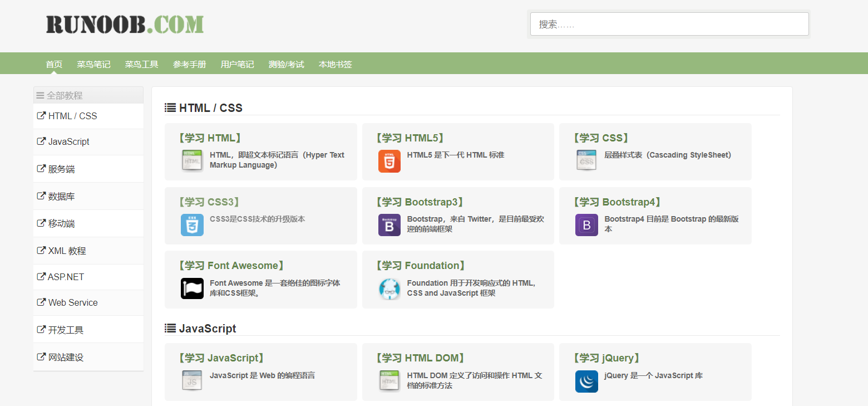Open the 【学习 HTML DOM】 tutorial link
Screen dimensions: 868x406
(420, 358)
